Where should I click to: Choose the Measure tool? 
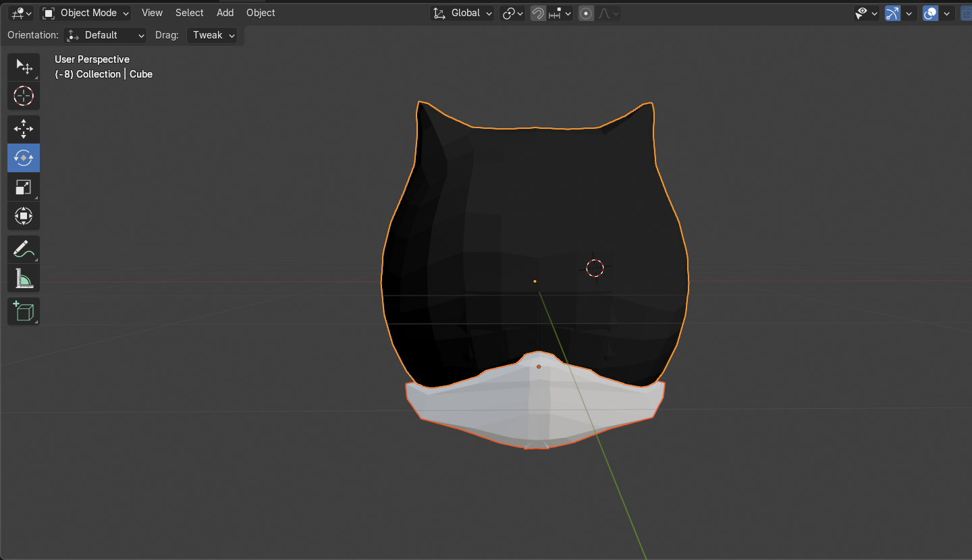(x=24, y=278)
